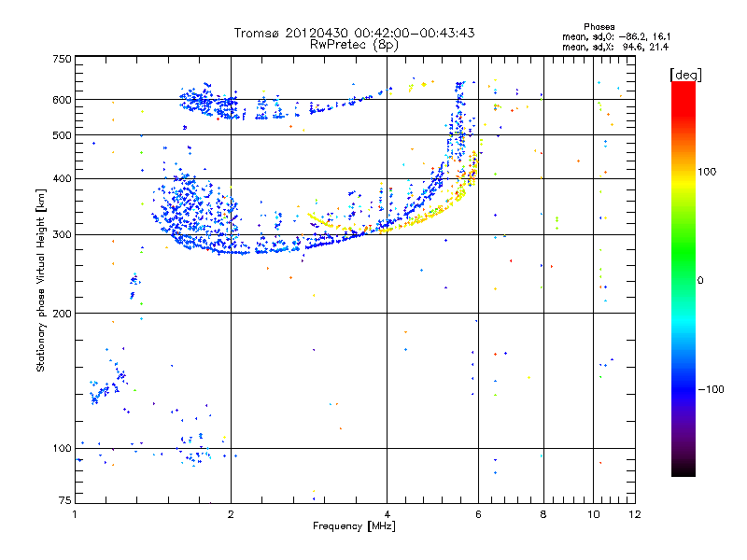The height and width of the screenshot is (560, 747).
Task: Click the x-axis tick label '4'
Action: pos(387,514)
